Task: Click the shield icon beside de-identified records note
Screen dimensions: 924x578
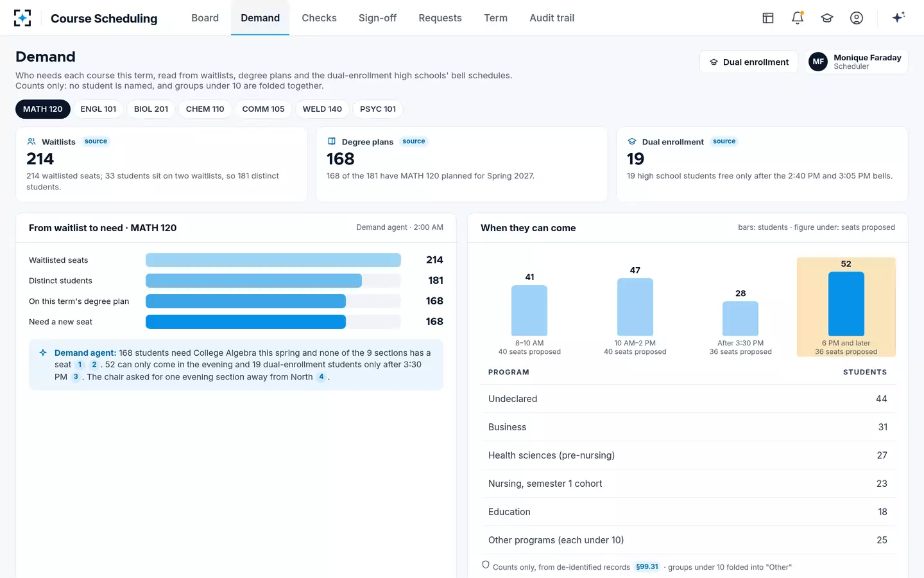Action: tap(486, 565)
